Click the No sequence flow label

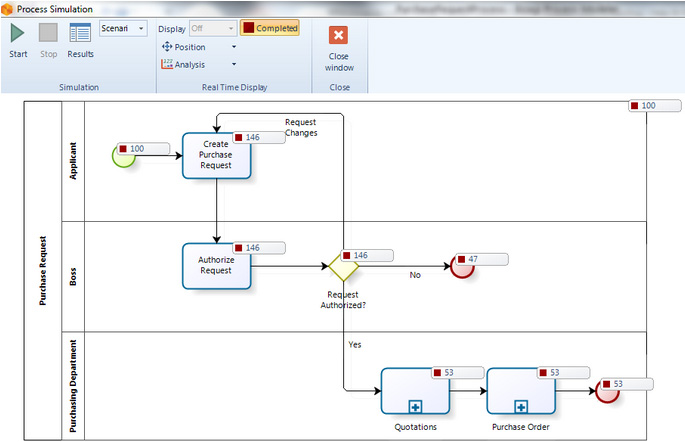415,275
